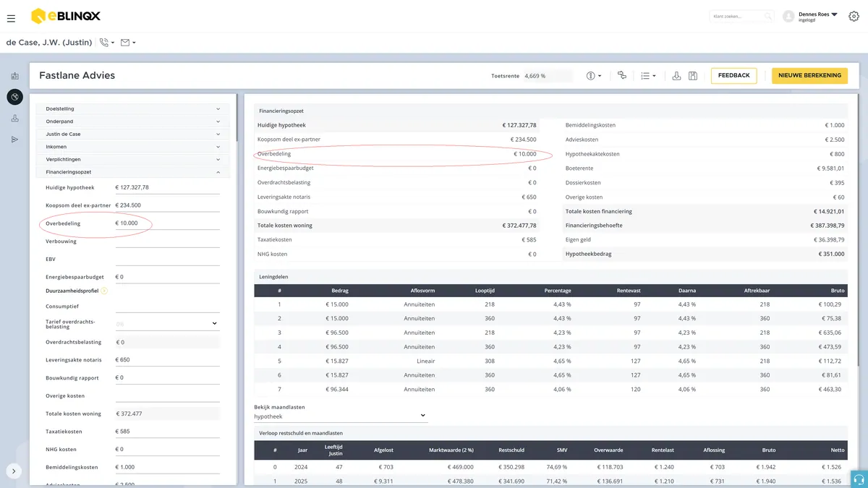
Task: Click the sidebar download tray icon
Action: click(x=14, y=119)
